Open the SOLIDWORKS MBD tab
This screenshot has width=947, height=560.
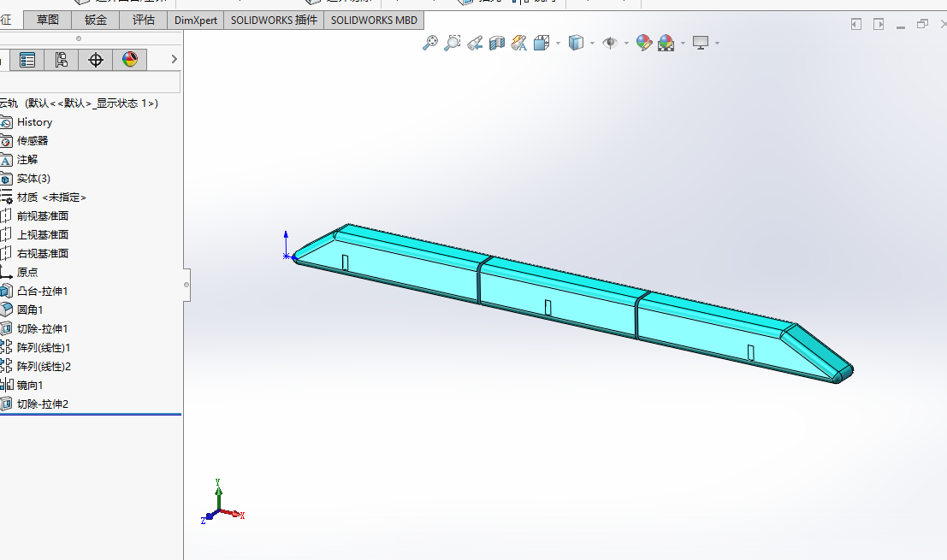coord(374,20)
